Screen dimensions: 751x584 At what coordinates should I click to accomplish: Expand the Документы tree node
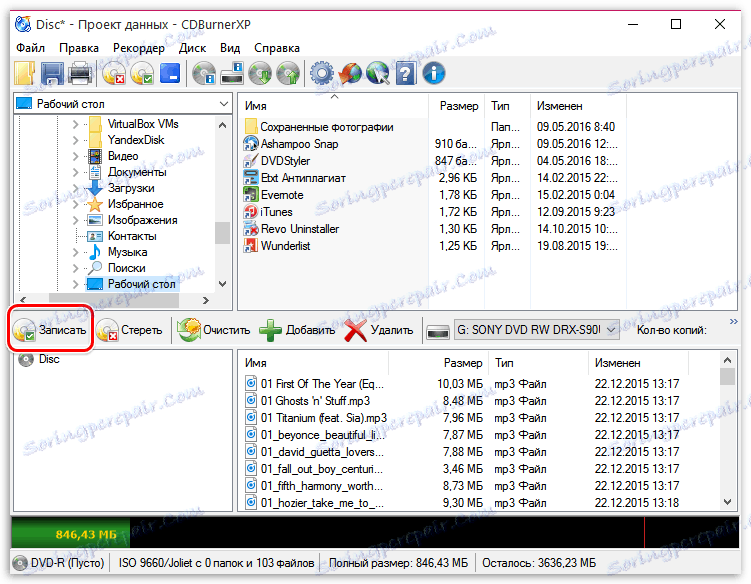tap(75, 172)
